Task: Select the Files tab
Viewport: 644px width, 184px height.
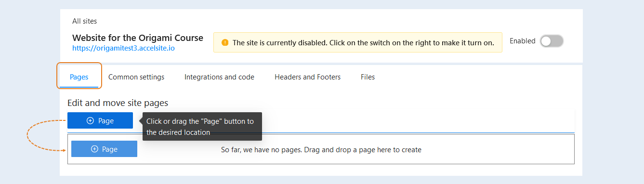Action: click(368, 77)
